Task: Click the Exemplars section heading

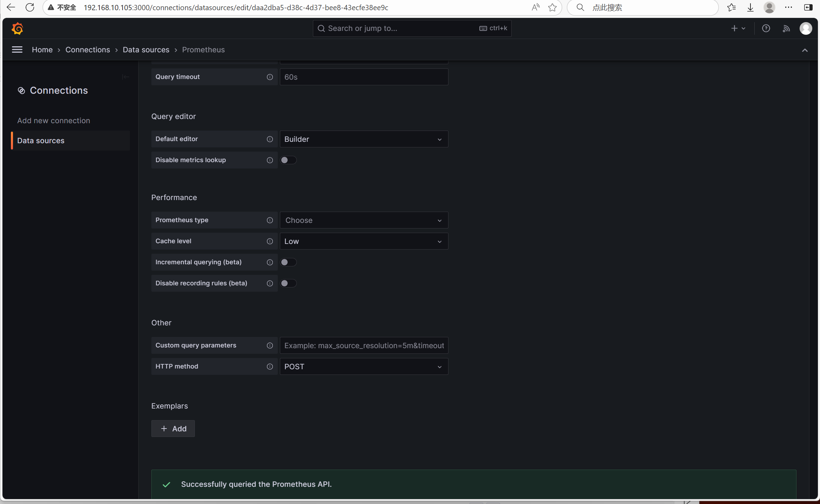Action: 170,406
